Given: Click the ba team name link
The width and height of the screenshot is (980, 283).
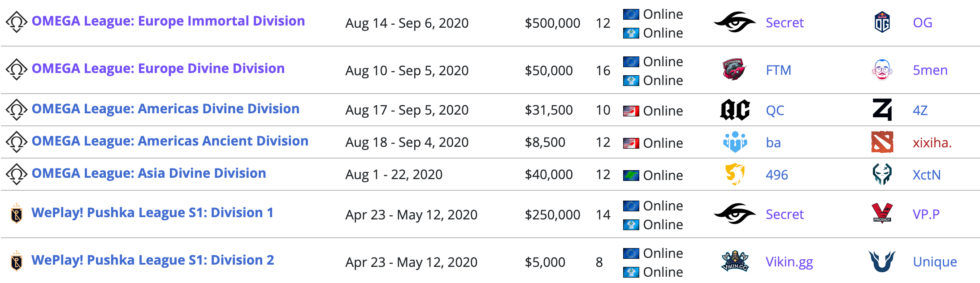Looking at the screenshot, I should [x=773, y=143].
